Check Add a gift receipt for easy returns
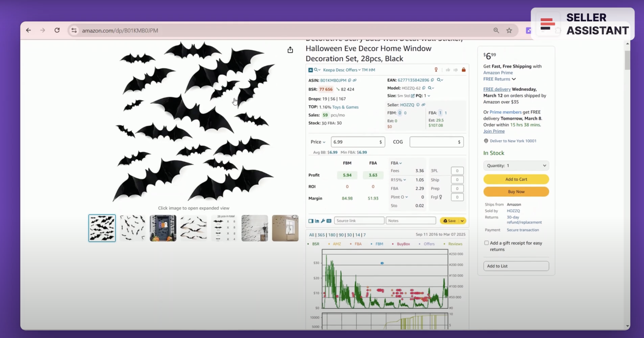Viewport: 644px width, 338px height. tap(486, 243)
